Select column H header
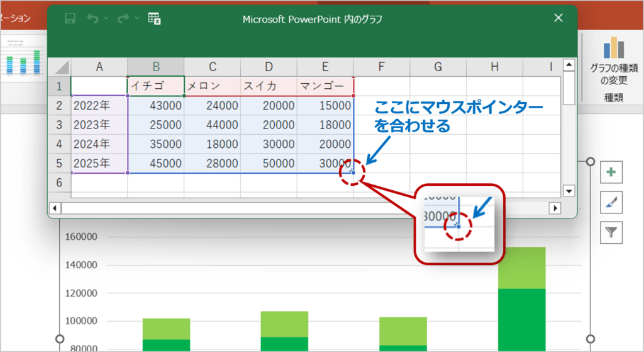 (494, 67)
